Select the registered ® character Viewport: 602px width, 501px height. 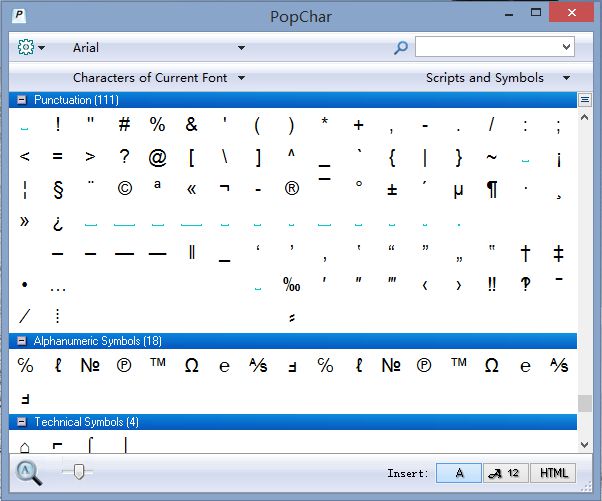click(x=291, y=188)
